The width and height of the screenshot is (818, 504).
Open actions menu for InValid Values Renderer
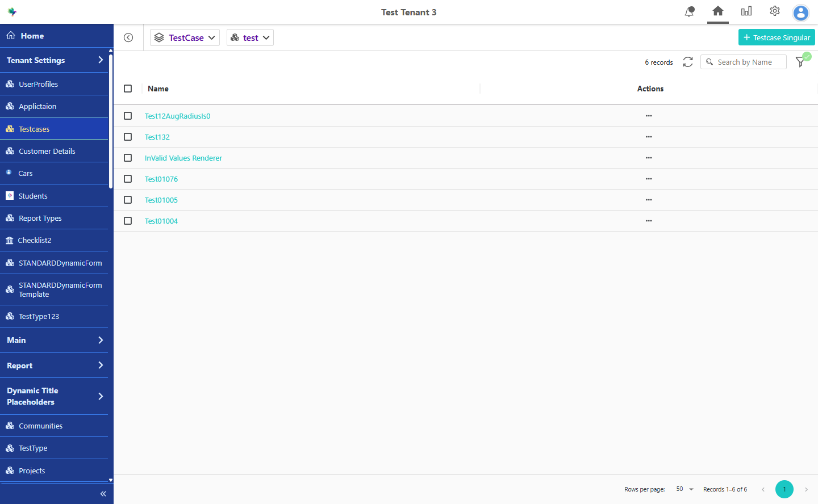pos(649,158)
